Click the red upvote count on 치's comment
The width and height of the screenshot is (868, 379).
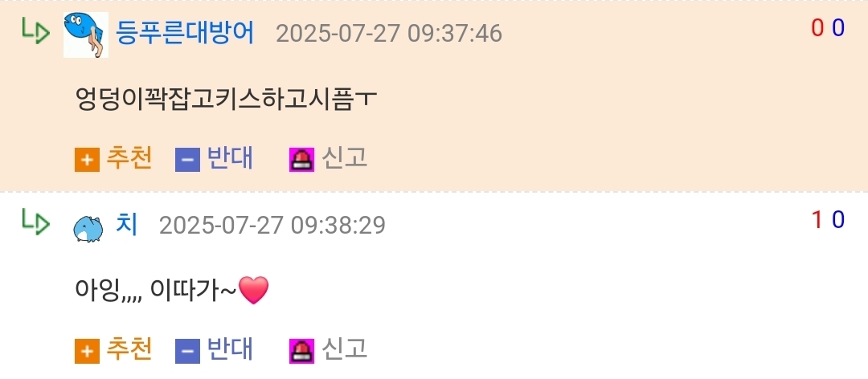point(817,220)
